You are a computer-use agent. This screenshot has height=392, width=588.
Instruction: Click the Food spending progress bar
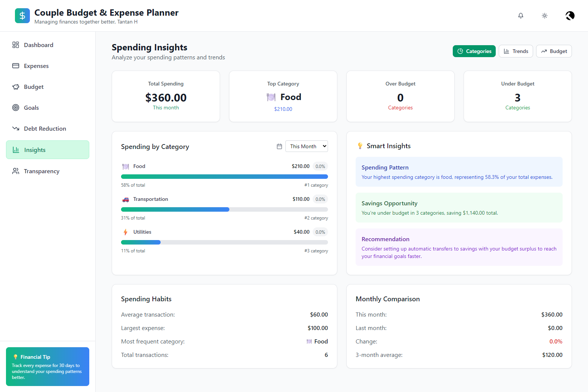225,177
